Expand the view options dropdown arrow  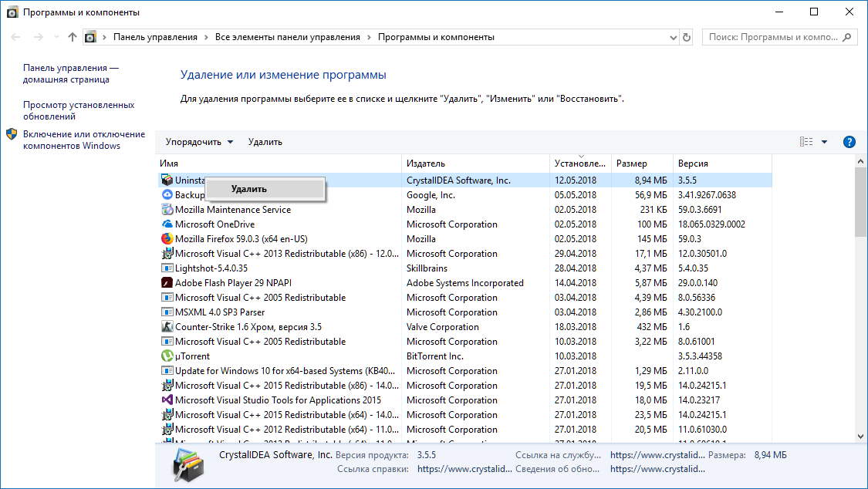(x=824, y=142)
